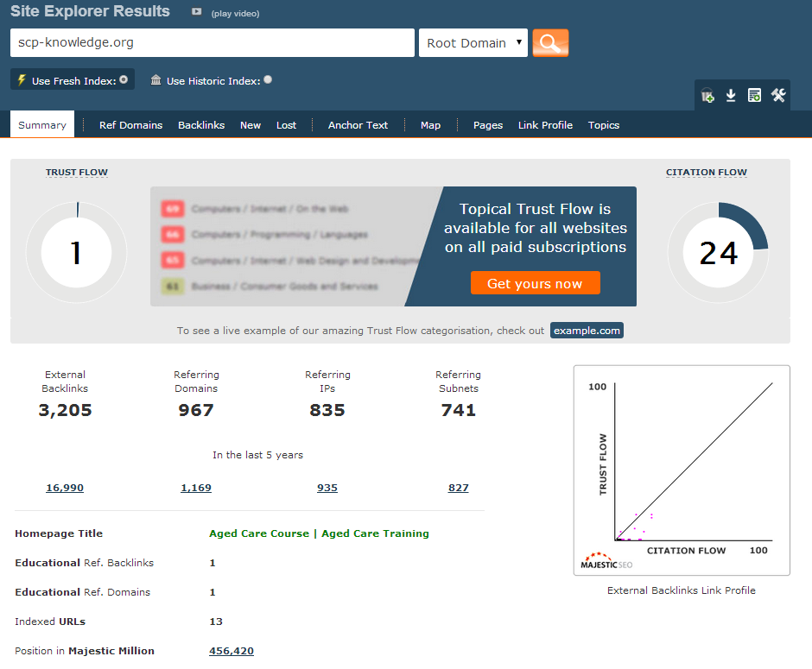Screen dimensions: 812x669
Task: Select the Use Fresh Index radio button
Action: pyautogui.click(x=124, y=79)
